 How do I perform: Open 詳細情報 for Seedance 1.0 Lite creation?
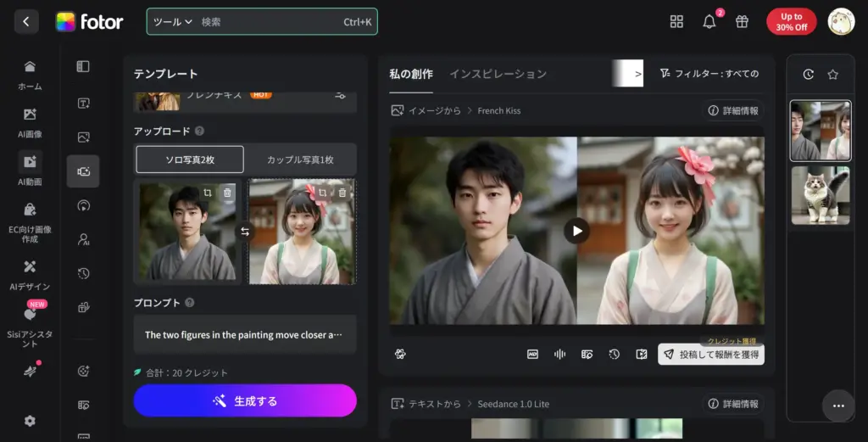733,404
